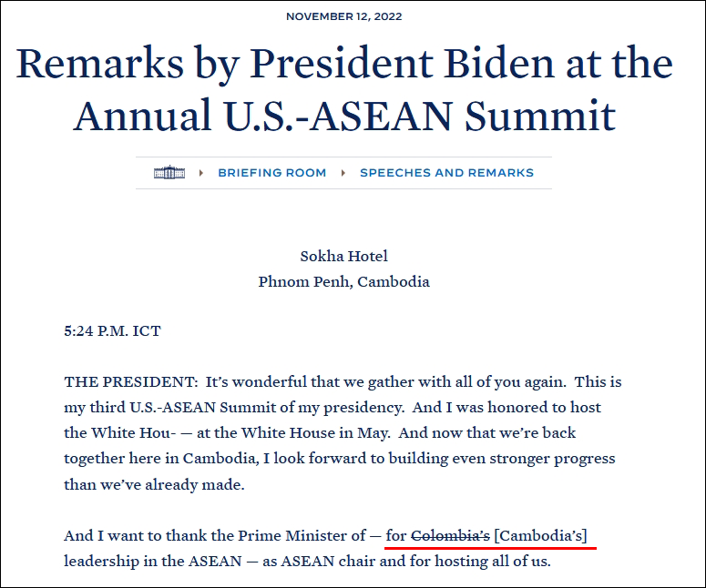Click the arrow icon before Speeches and Remarks
The height and width of the screenshot is (588, 706).
tap(343, 173)
